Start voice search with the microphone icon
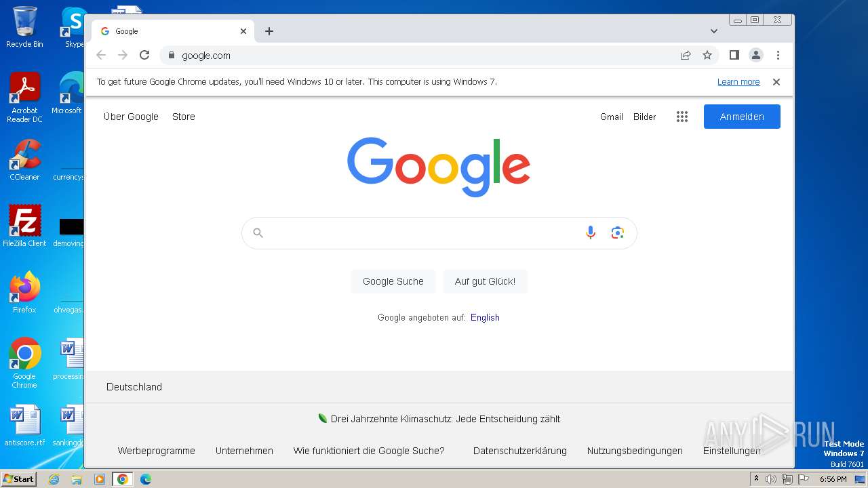 (591, 232)
